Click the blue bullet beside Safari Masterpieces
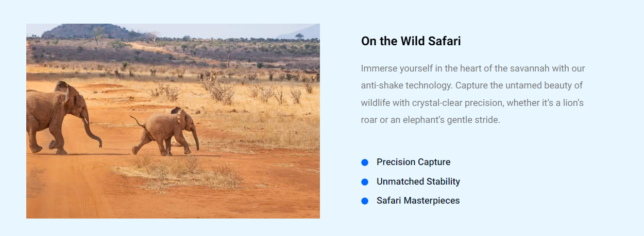This screenshot has height=236, width=644. [x=365, y=201]
